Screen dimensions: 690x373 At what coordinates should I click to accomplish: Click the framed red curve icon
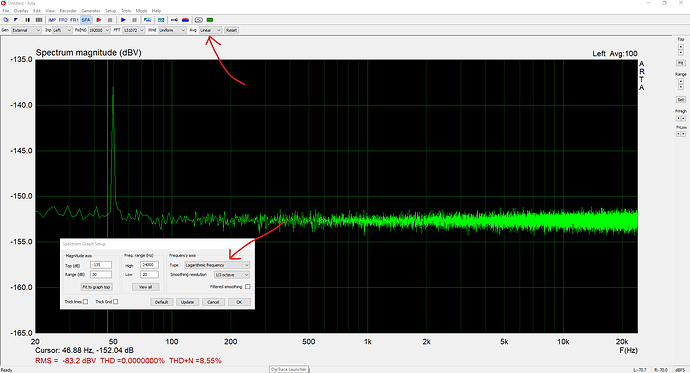[x=198, y=20]
